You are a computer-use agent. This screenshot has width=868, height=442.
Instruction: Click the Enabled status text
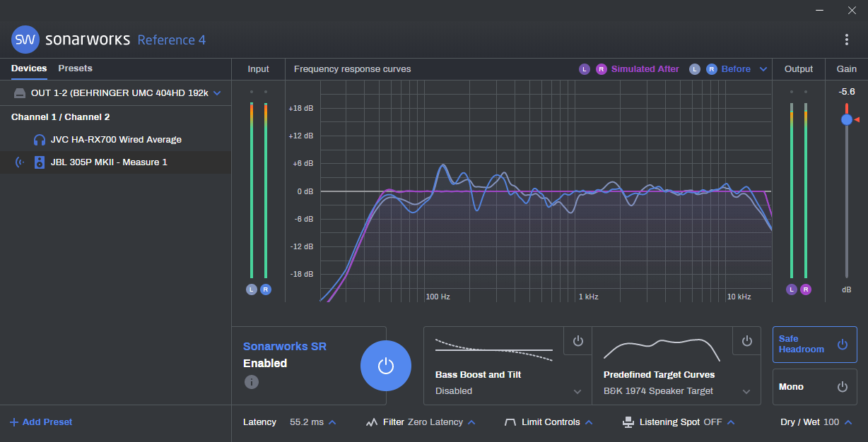[x=265, y=364]
